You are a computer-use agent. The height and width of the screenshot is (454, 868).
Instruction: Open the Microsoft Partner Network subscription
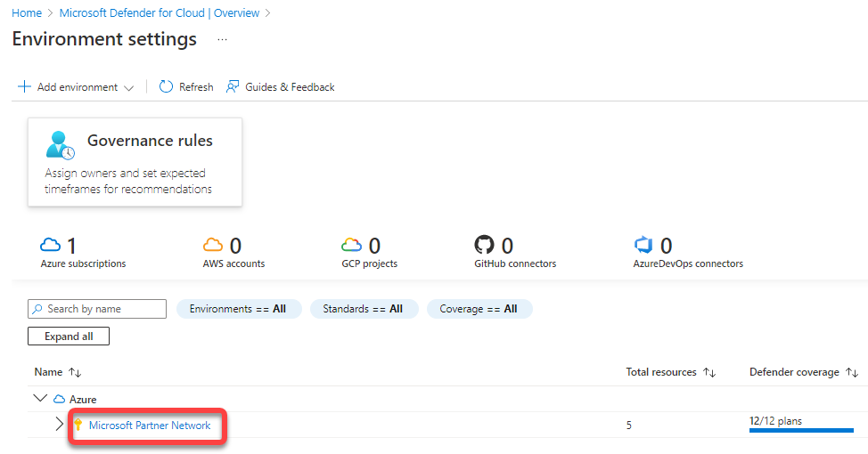point(150,426)
